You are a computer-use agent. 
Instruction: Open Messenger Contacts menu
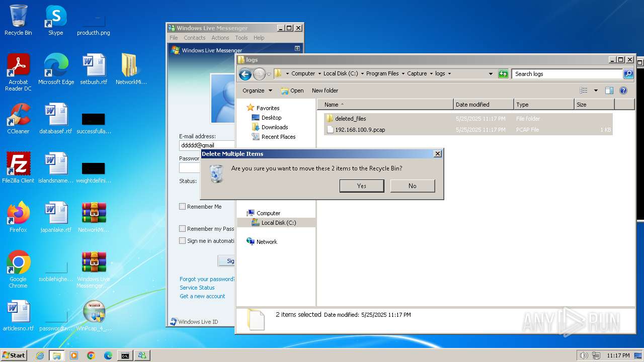click(x=195, y=38)
